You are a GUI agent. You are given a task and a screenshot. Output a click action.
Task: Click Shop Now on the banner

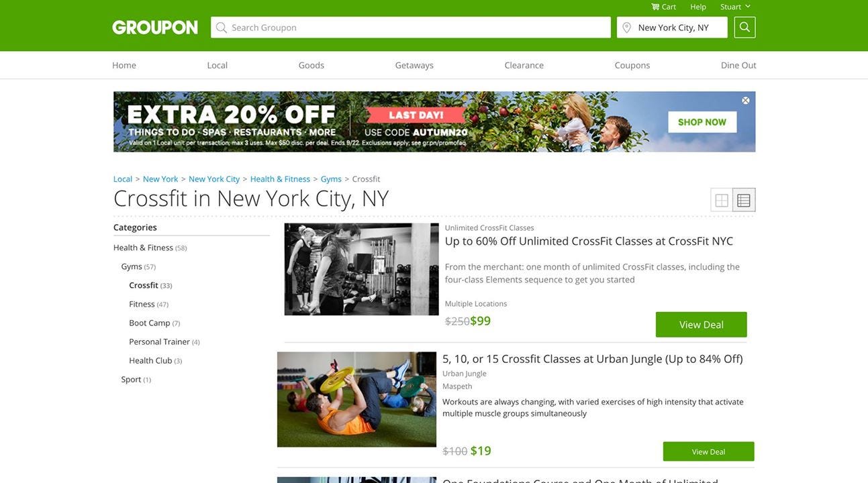coord(702,122)
